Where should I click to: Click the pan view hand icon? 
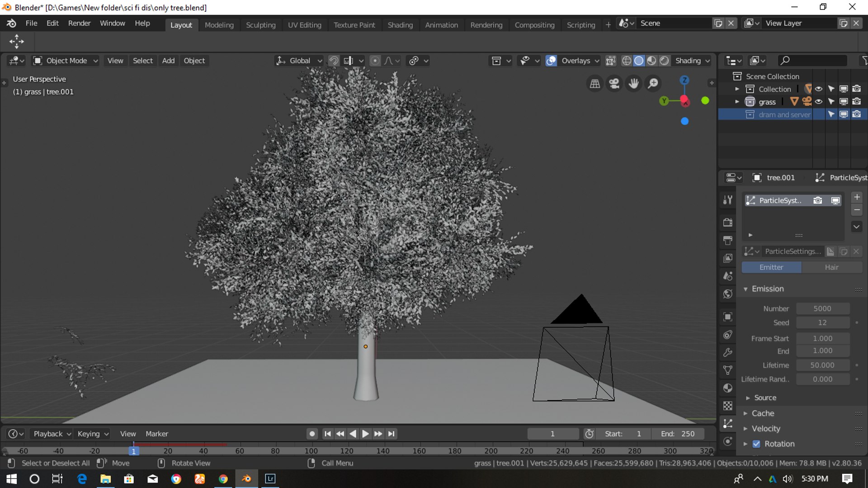point(633,84)
